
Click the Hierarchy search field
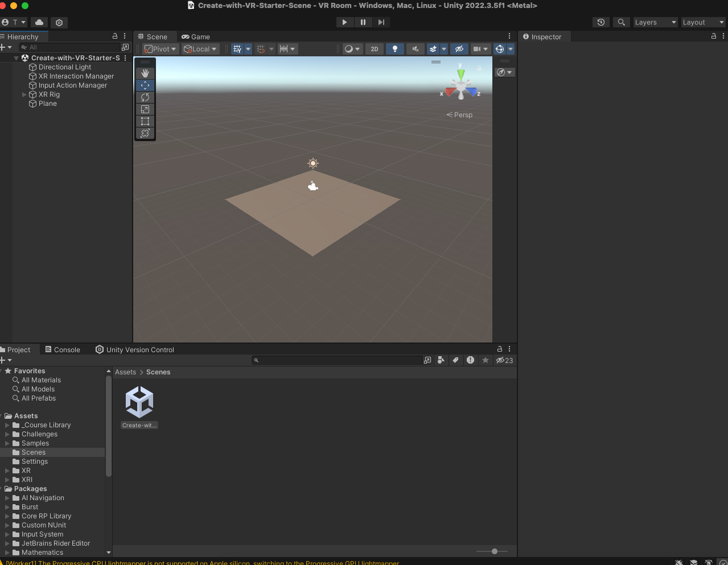(70, 47)
